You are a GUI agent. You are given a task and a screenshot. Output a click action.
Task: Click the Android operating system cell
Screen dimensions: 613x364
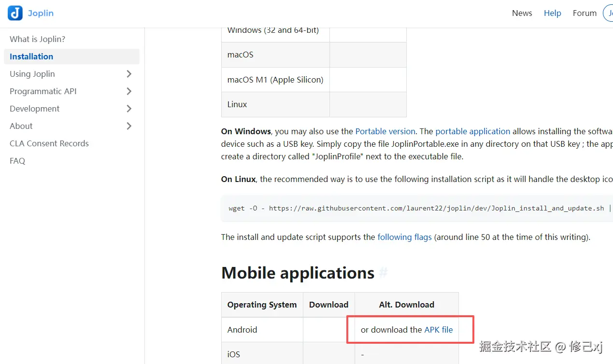pos(262,330)
